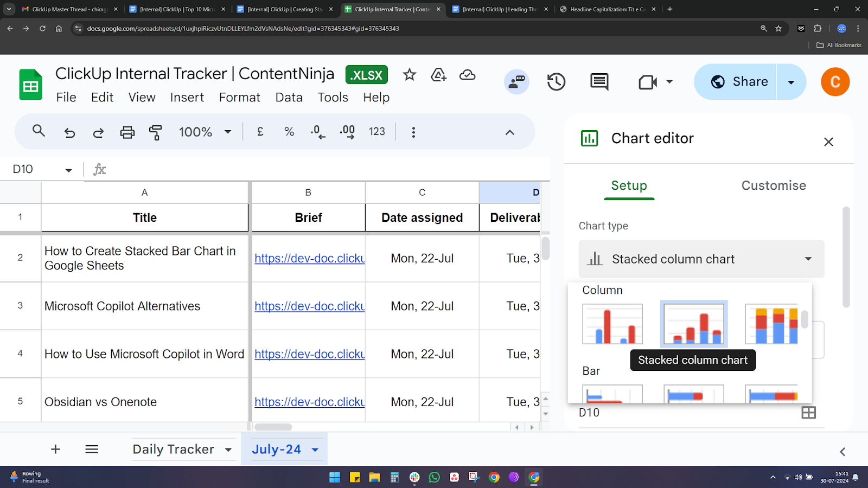The image size is (868, 488).
Task: Check cloud document status icon
Action: (x=468, y=75)
